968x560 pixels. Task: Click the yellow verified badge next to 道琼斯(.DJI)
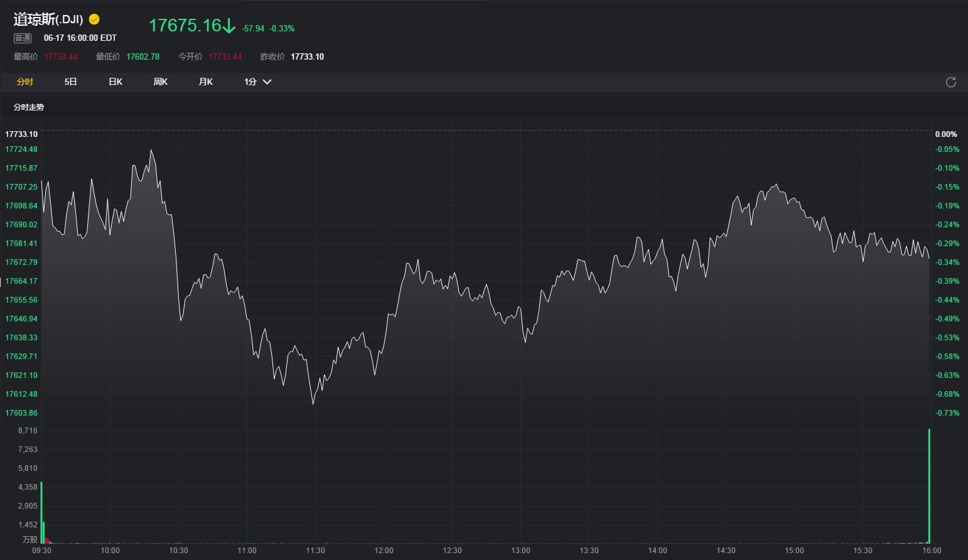point(94,19)
